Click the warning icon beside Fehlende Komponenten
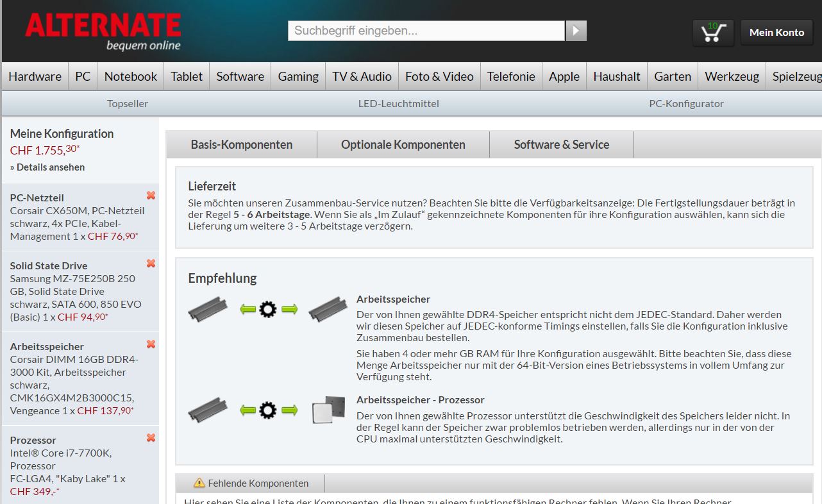This screenshot has height=504, width=822. click(199, 483)
